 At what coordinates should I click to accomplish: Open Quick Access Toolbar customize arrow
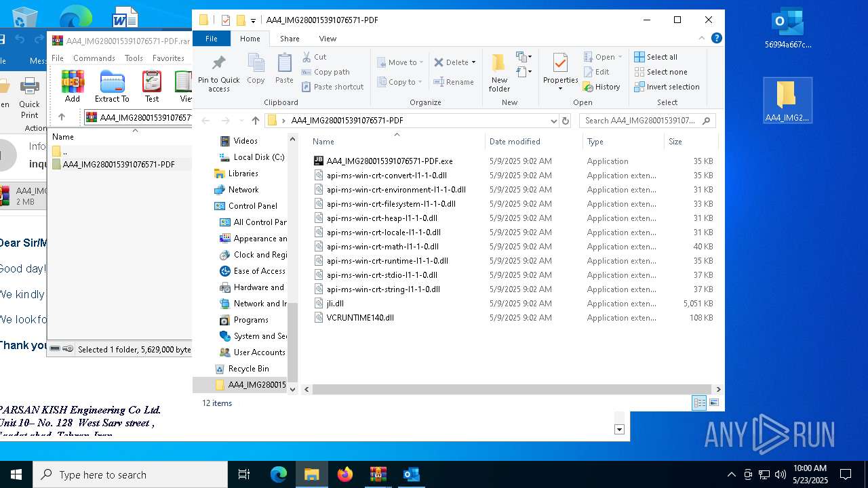point(253,20)
